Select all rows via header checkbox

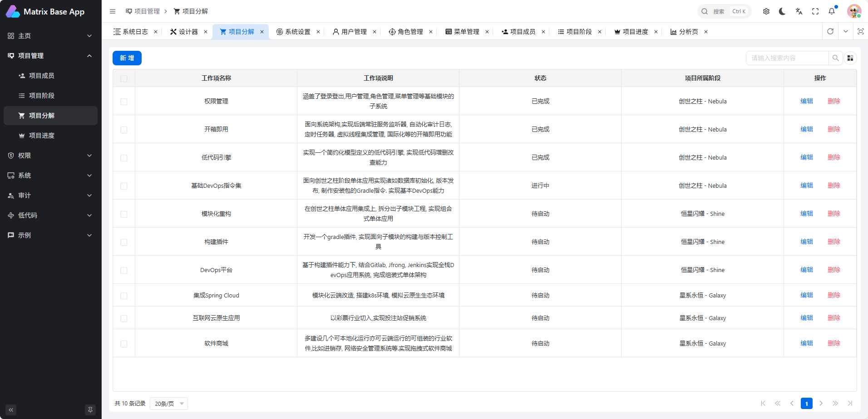[x=124, y=78]
